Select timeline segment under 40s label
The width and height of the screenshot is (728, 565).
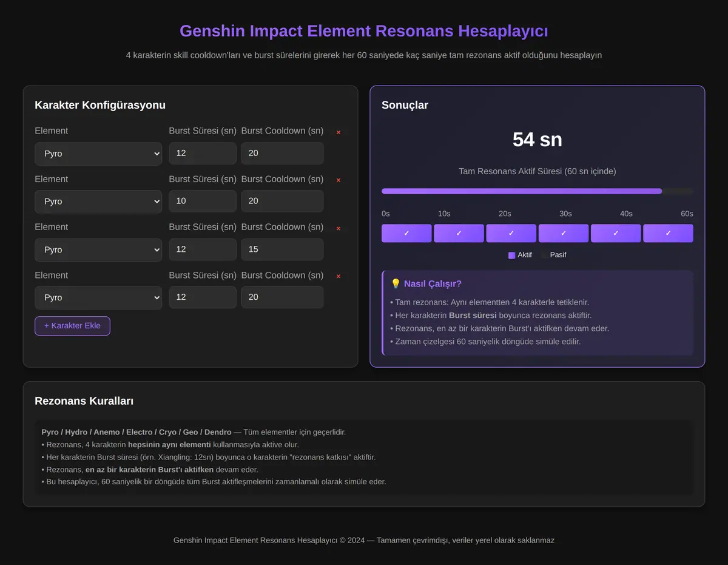[x=616, y=233]
